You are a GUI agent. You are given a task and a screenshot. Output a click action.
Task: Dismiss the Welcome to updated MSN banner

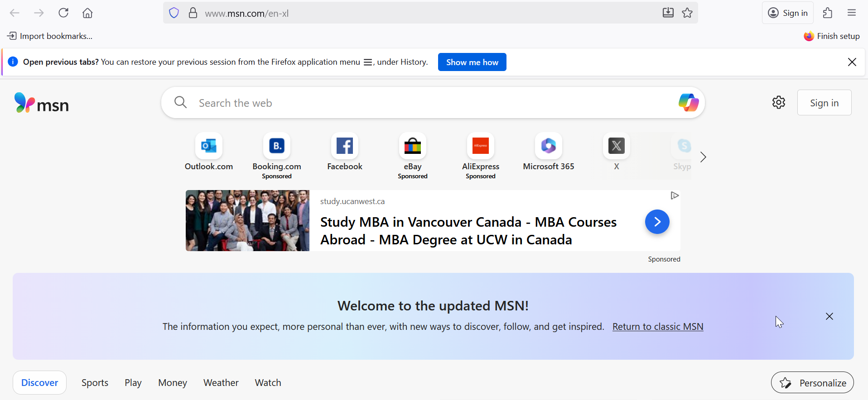(x=829, y=316)
